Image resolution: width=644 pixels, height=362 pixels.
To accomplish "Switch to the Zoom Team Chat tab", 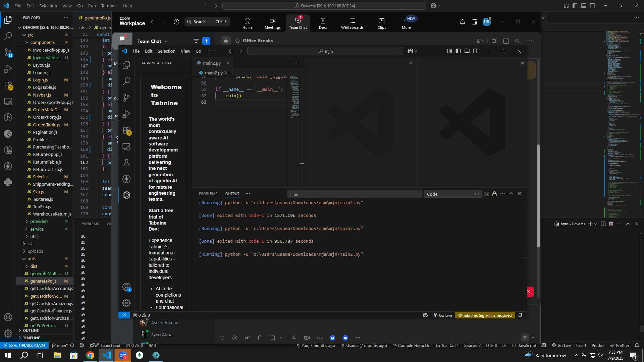I will [x=298, y=23].
